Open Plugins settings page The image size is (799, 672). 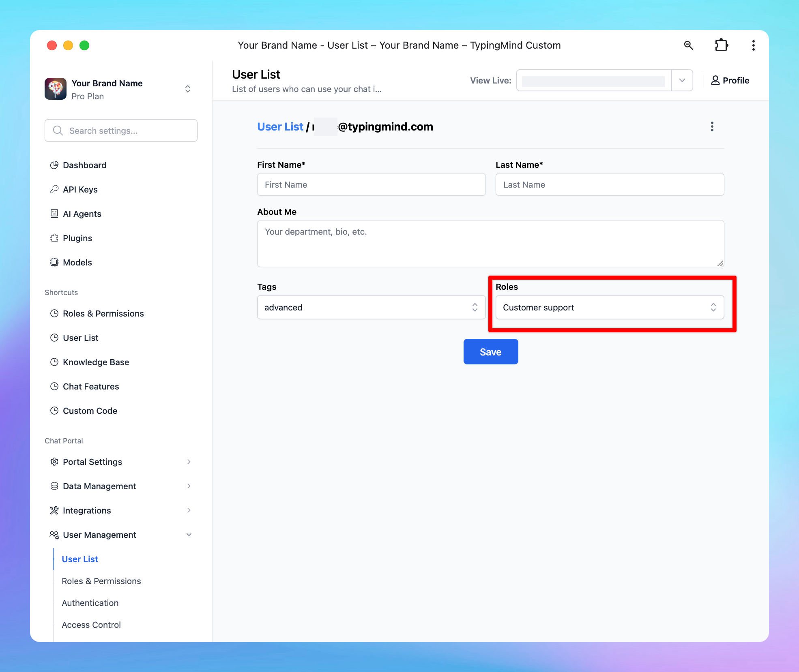click(77, 238)
